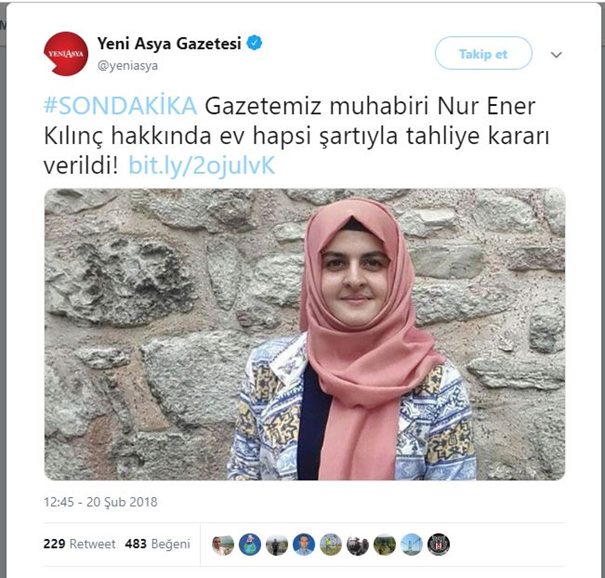Expand the tweet options chevron menu

point(556,54)
